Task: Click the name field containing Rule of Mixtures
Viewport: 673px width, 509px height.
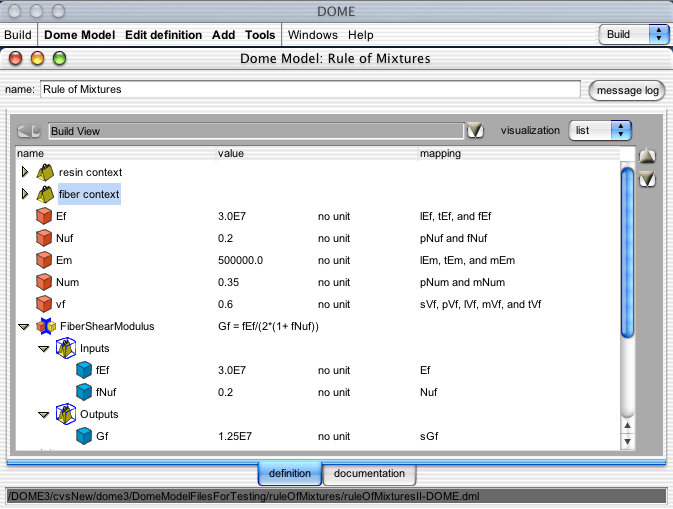Action: (310, 89)
